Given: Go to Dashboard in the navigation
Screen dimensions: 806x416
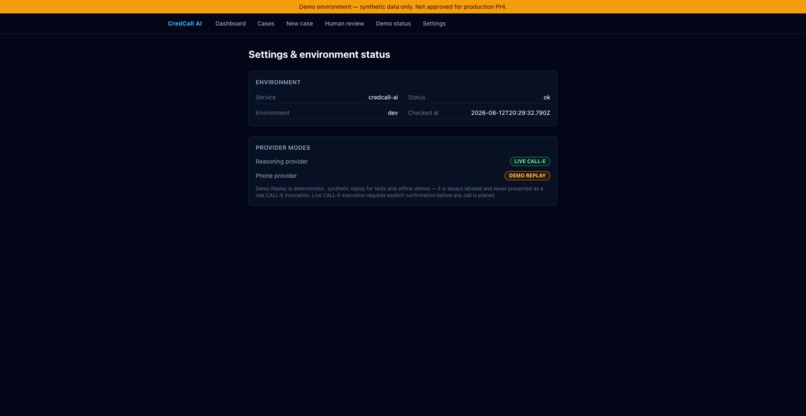Looking at the screenshot, I should click(230, 24).
